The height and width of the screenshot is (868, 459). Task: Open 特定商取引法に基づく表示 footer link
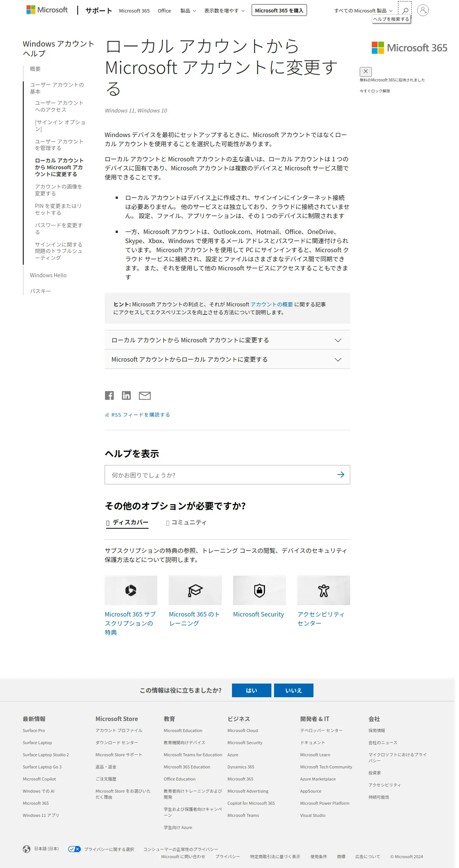[x=275, y=857]
